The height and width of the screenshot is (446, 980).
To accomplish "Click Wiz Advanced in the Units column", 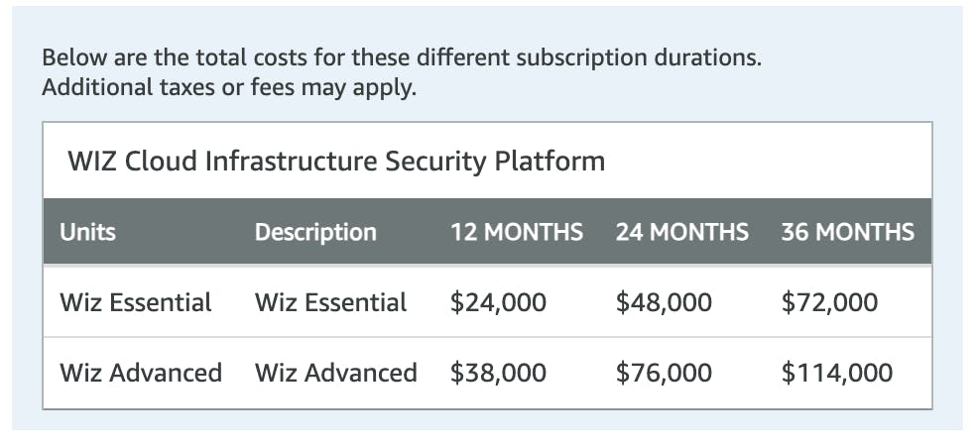I will coord(141,373).
